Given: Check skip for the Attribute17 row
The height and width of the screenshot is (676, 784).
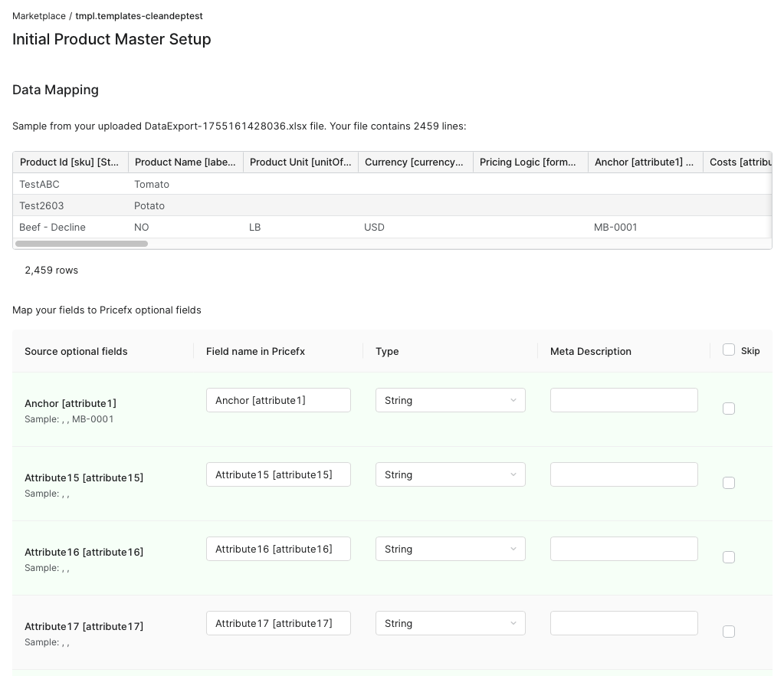Looking at the screenshot, I should (729, 632).
